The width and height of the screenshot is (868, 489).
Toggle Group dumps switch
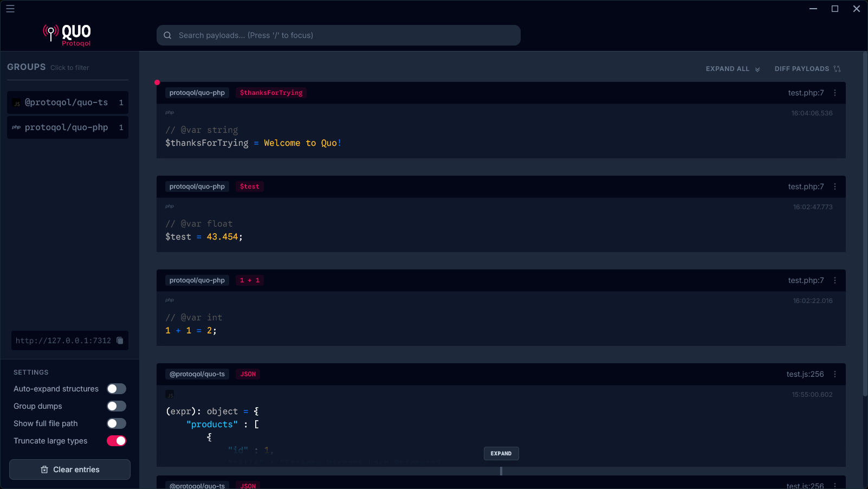[116, 406]
